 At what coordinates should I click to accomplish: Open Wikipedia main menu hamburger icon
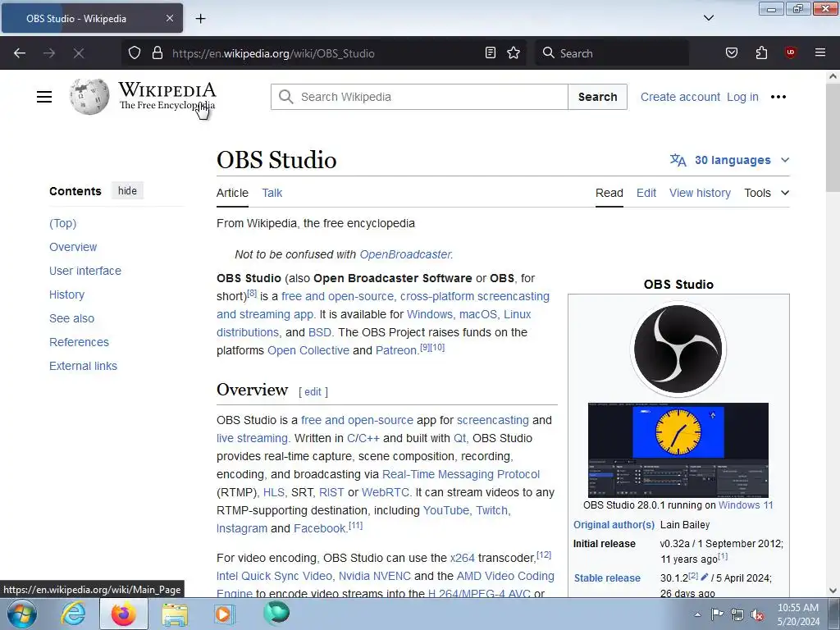click(44, 97)
